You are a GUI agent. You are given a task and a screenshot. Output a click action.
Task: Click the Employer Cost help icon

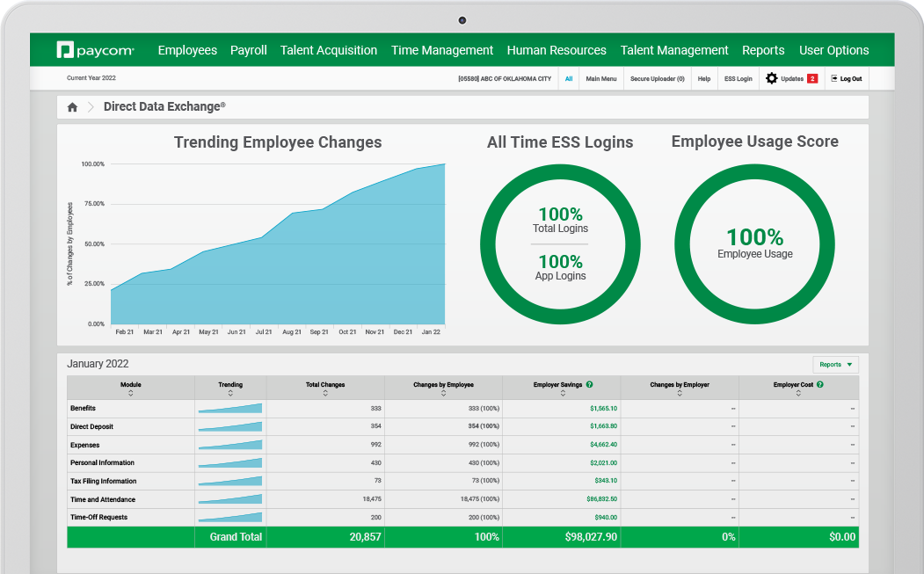(x=819, y=384)
